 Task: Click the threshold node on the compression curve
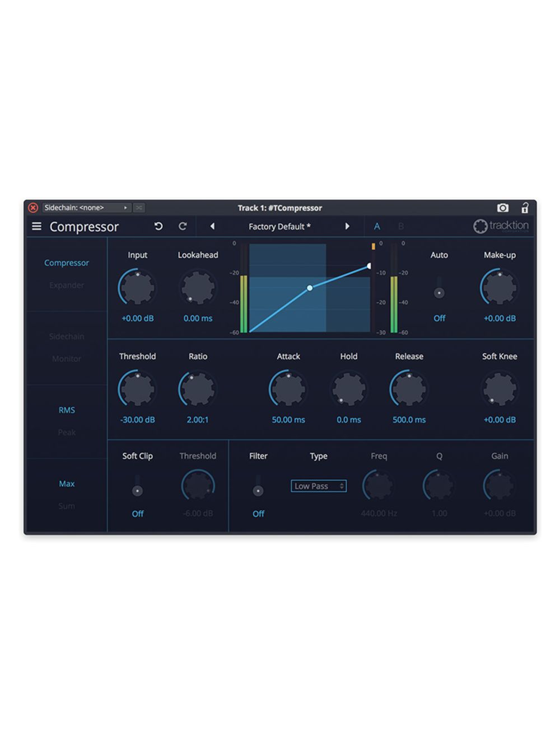click(310, 287)
